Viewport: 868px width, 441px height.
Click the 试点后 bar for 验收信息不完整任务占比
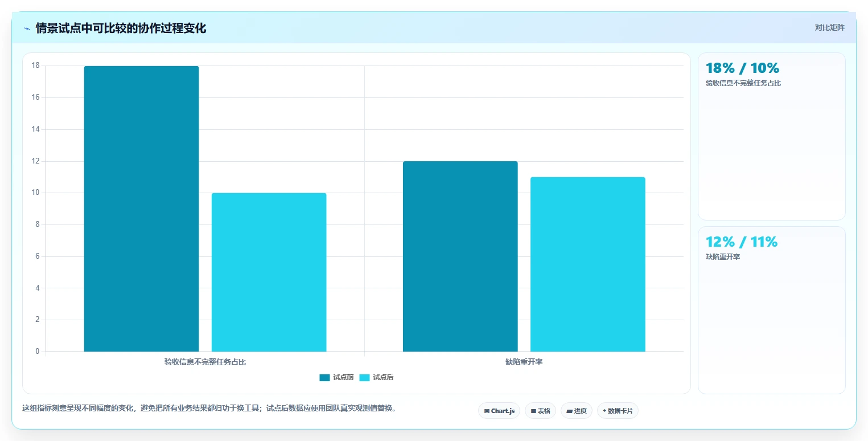pyautogui.click(x=269, y=272)
